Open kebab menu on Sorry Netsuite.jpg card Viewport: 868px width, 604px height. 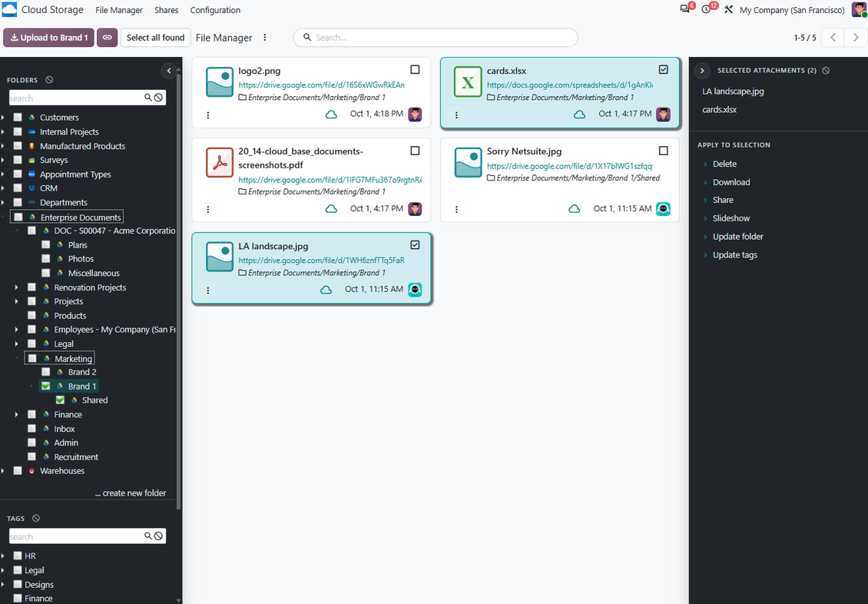tap(457, 209)
